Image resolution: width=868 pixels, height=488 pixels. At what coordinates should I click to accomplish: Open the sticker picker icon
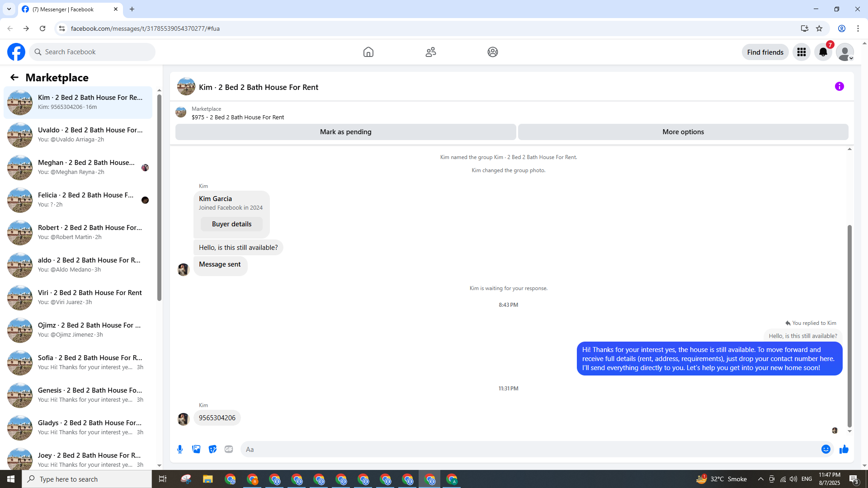(212, 449)
